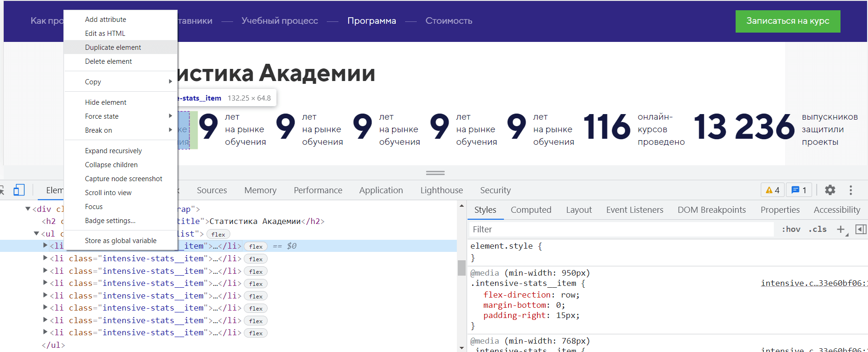The width and height of the screenshot is (868, 352).
Task: Collapse the ul list node arrow
Action: tap(37, 234)
